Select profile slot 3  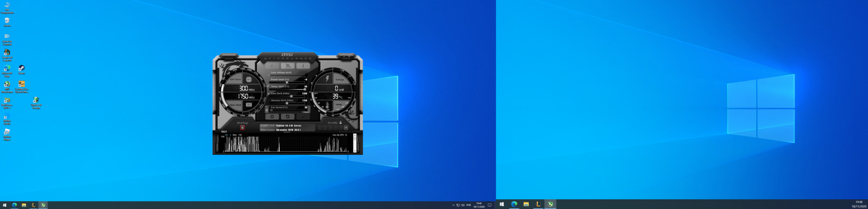330,128
